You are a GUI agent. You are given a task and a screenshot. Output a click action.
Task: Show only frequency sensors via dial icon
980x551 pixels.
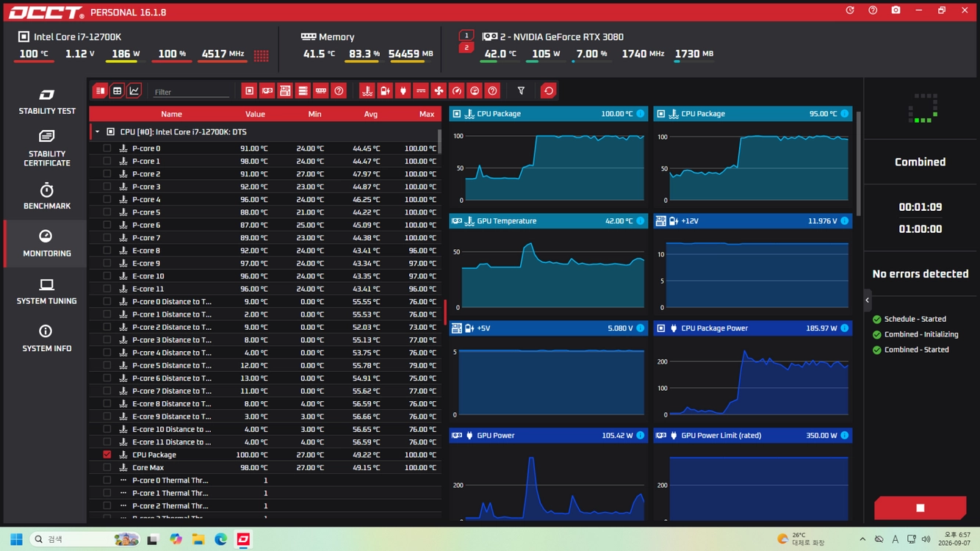(475, 91)
